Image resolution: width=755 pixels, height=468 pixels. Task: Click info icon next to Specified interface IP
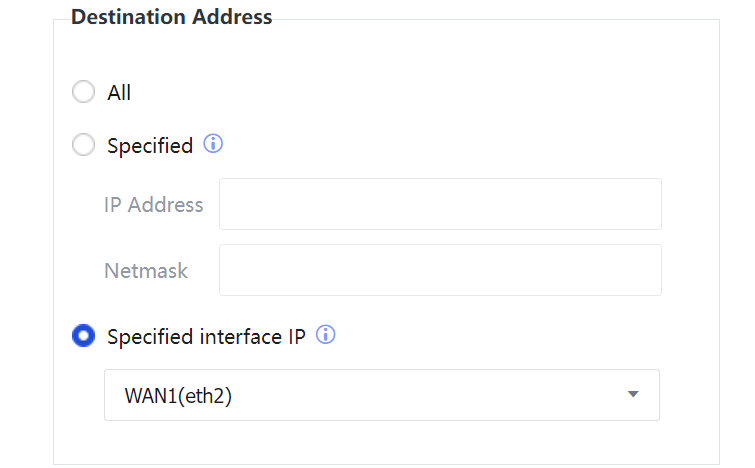point(325,335)
